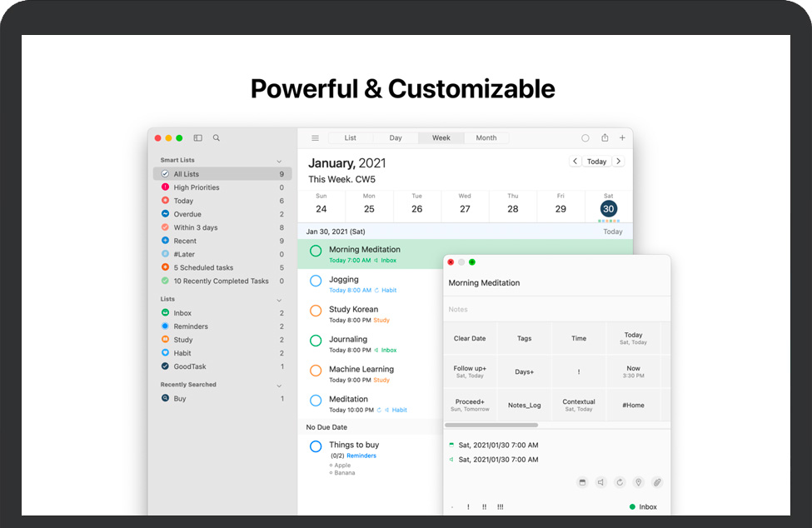Open the 5 Scheduled tasks list

(222, 267)
